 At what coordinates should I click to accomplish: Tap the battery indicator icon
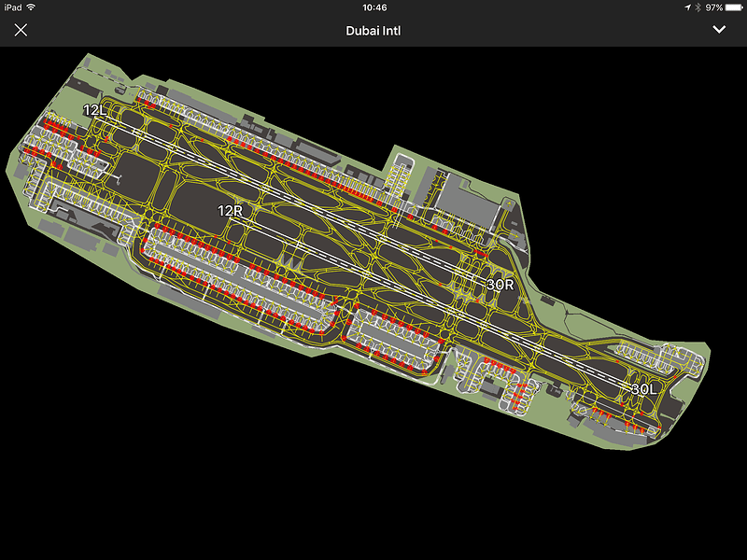tap(734, 7)
